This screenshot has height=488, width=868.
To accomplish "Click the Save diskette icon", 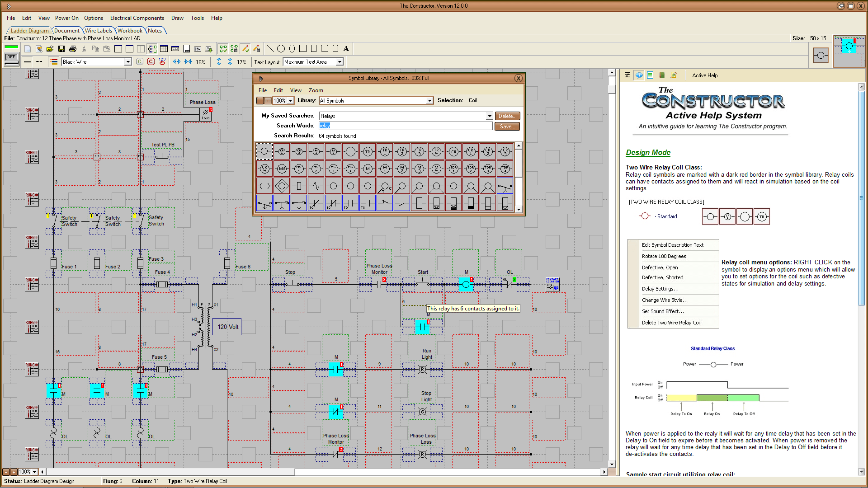I will [61, 49].
